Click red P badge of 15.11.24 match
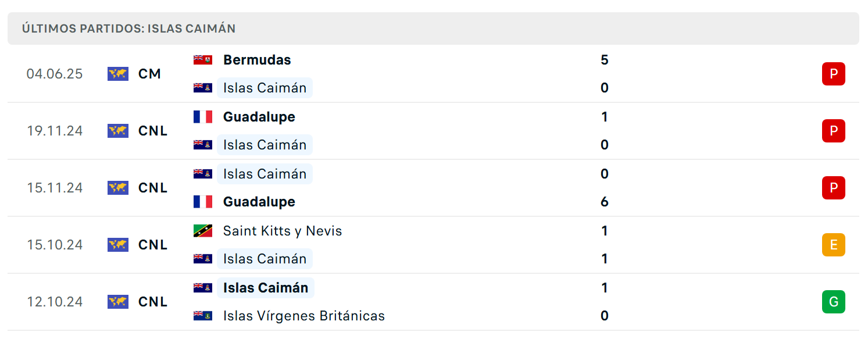This screenshot has width=868, height=339. (x=833, y=188)
